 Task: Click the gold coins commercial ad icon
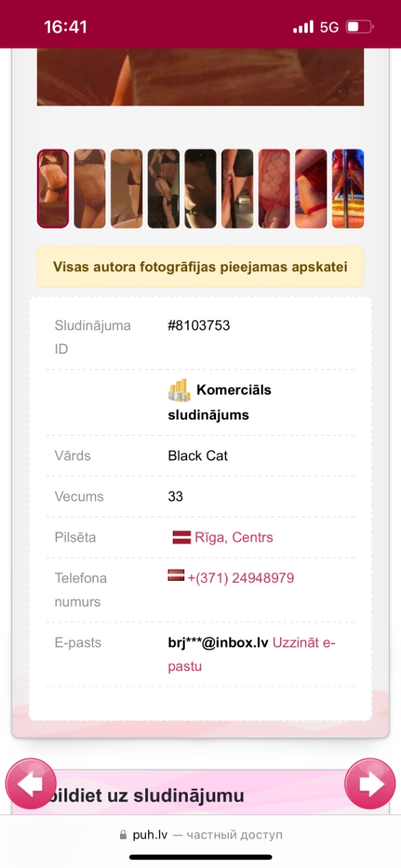click(179, 391)
